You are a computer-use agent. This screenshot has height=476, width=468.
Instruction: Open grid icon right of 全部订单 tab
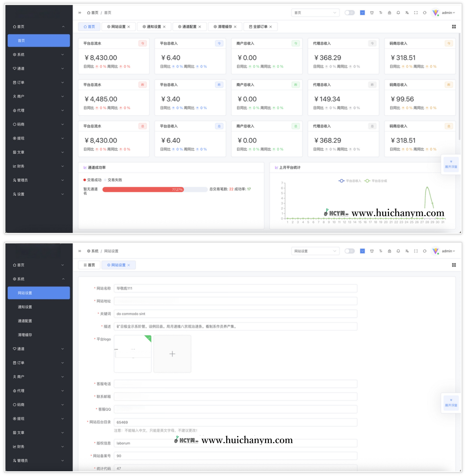coord(454,27)
